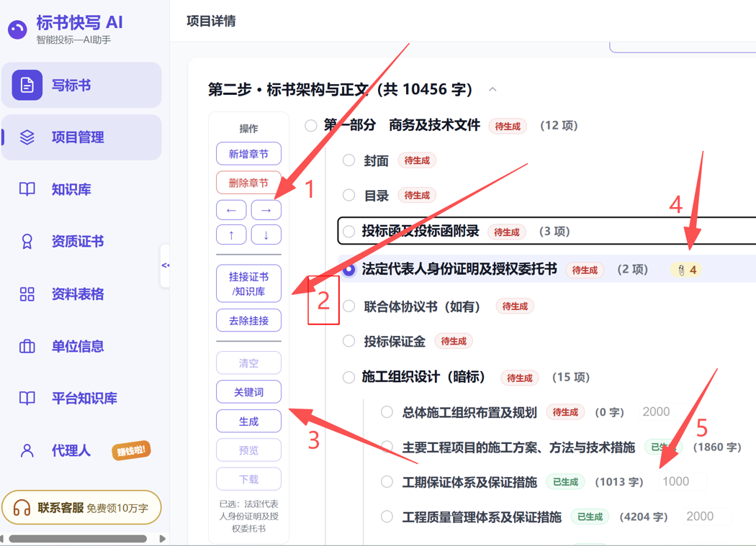Click 清空 button
756x546 pixels.
[x=249, y=363]
